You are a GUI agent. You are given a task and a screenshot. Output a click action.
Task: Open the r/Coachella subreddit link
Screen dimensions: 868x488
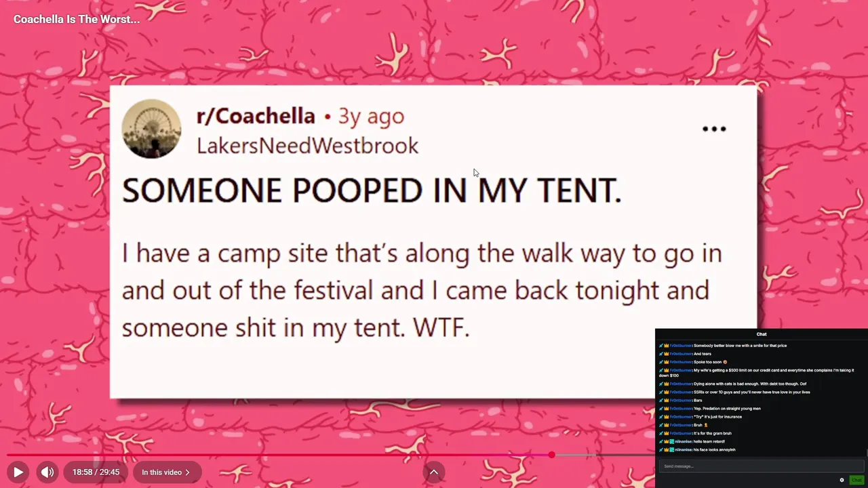coord(256,116)
